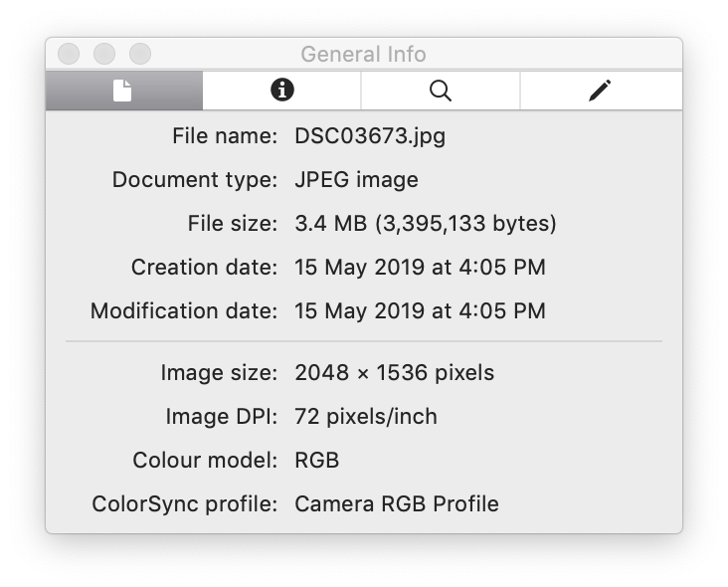
Task: Click the Image size label
Action: [x=219, y=373]
